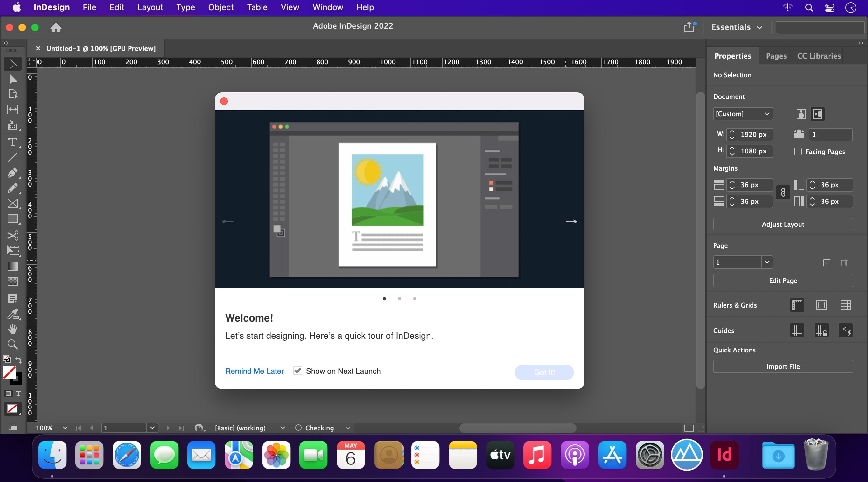868x482 pixels.
Task: Switch to the Pages tab
Action: pos(776,56)
